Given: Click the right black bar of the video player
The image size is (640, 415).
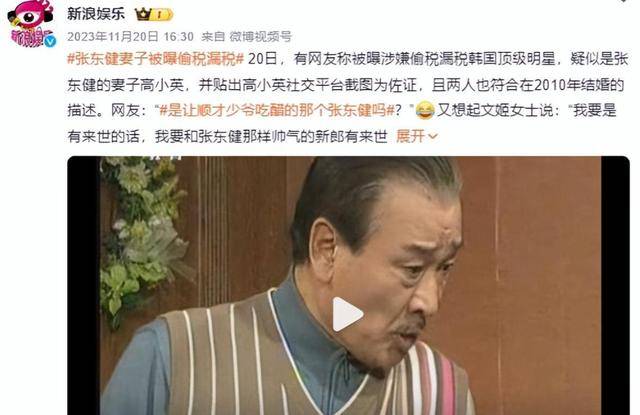Looking at the screenshot, I should [x=615, y=286].
